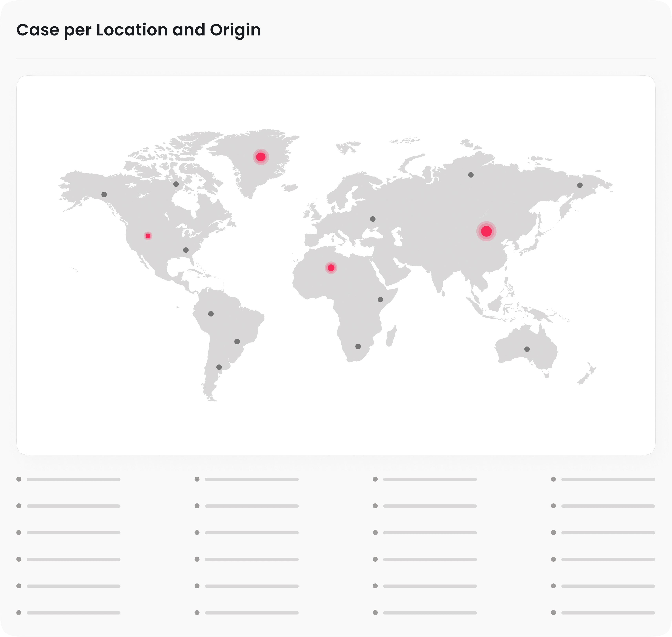Click the gray marker in northern South America
Screen dimensions: 672x637
pos(211,314)
